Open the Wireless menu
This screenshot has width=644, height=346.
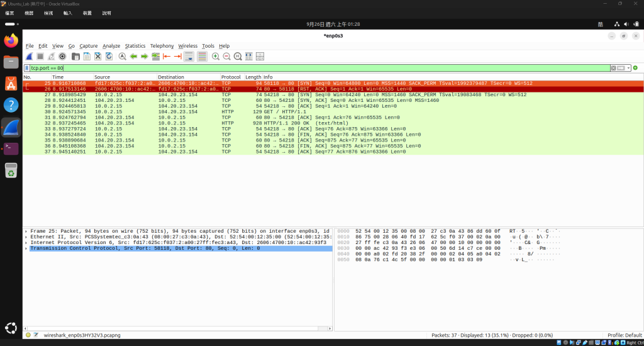(x=187, y=46)
